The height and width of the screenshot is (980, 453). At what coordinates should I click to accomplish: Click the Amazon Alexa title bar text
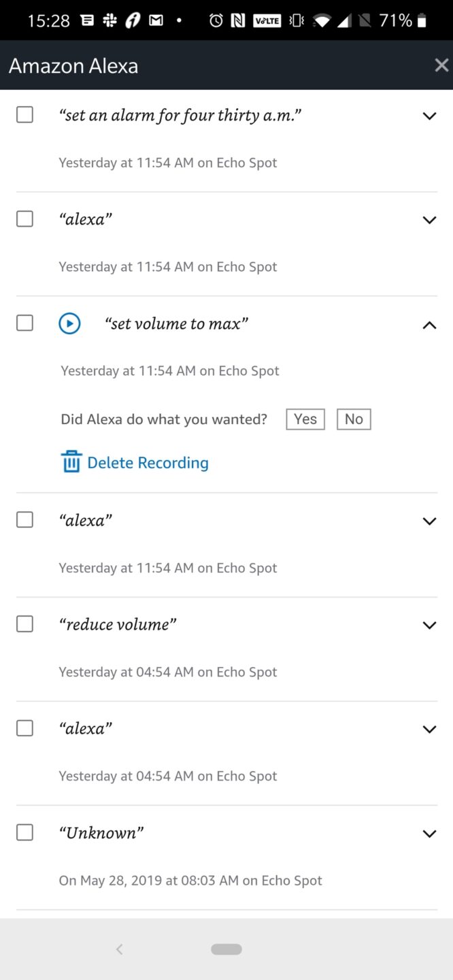point(73,65)
